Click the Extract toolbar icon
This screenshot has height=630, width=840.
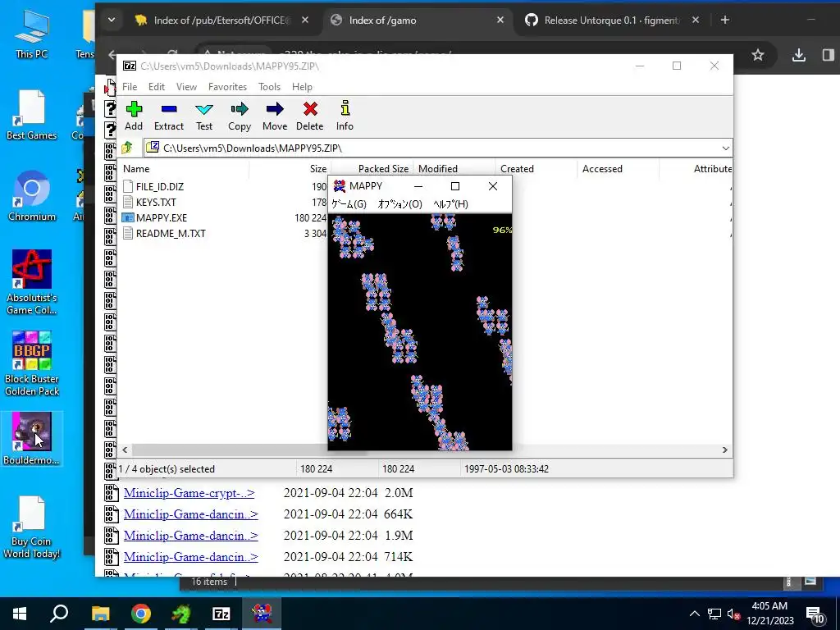[169, 109]
